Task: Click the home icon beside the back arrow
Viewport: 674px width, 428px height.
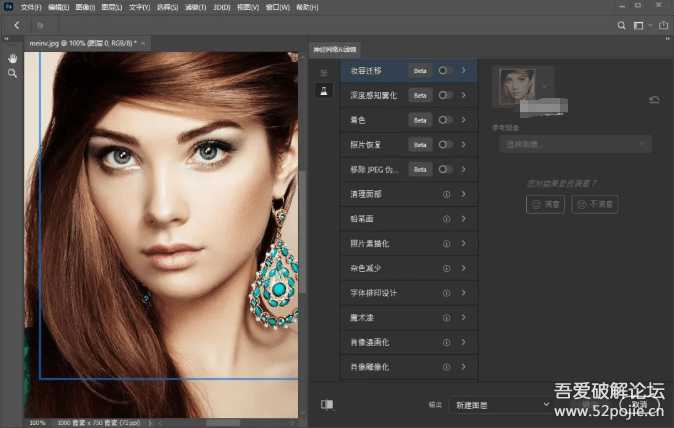Action: tap(40, 26)
